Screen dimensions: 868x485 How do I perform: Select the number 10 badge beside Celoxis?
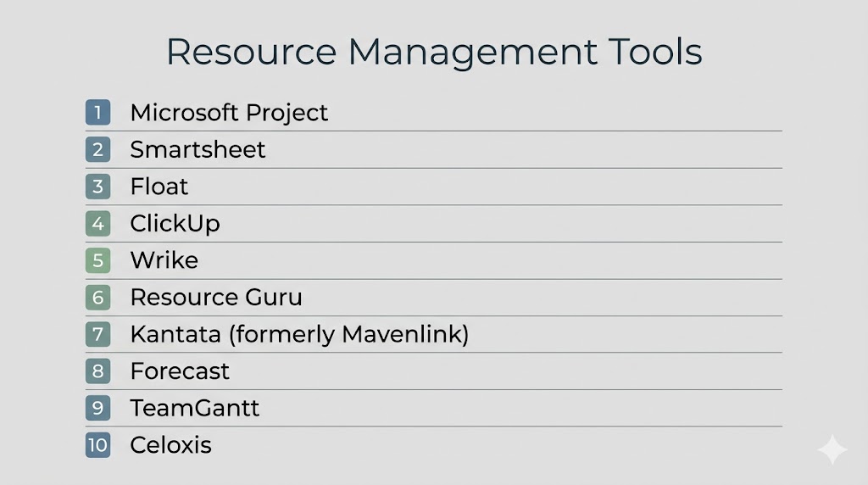click(97, 445)
